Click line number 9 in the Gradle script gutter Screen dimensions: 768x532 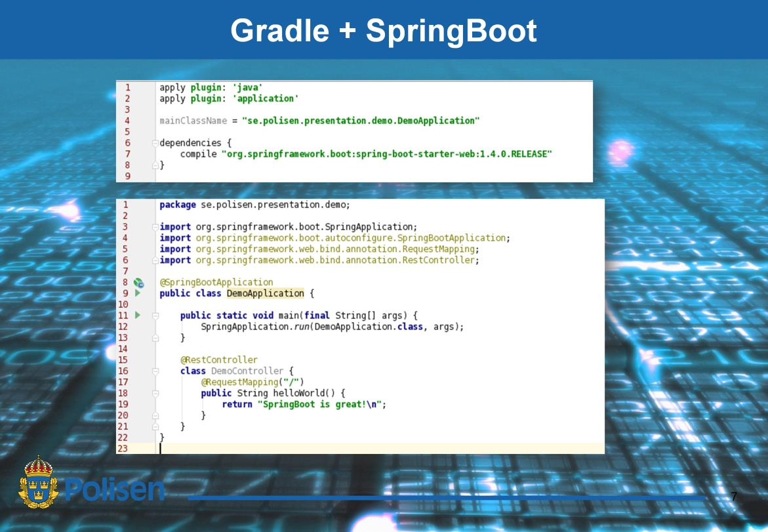(127, 176)
